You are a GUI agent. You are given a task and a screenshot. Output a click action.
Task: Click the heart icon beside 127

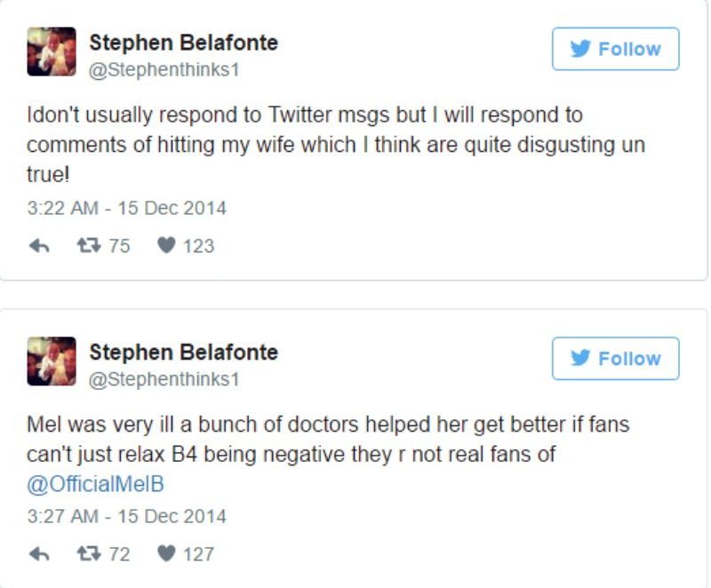(165, 554)
